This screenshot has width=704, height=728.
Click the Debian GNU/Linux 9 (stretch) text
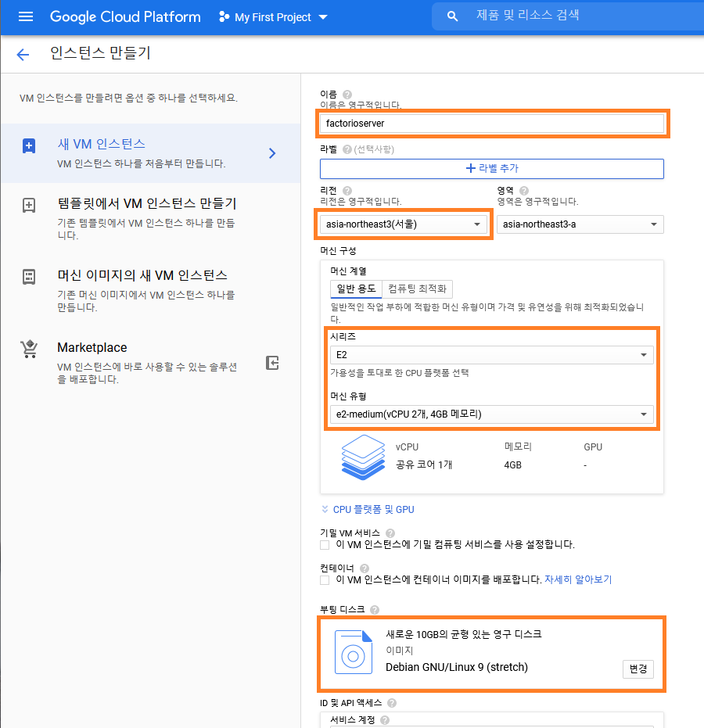coord(457,667)
